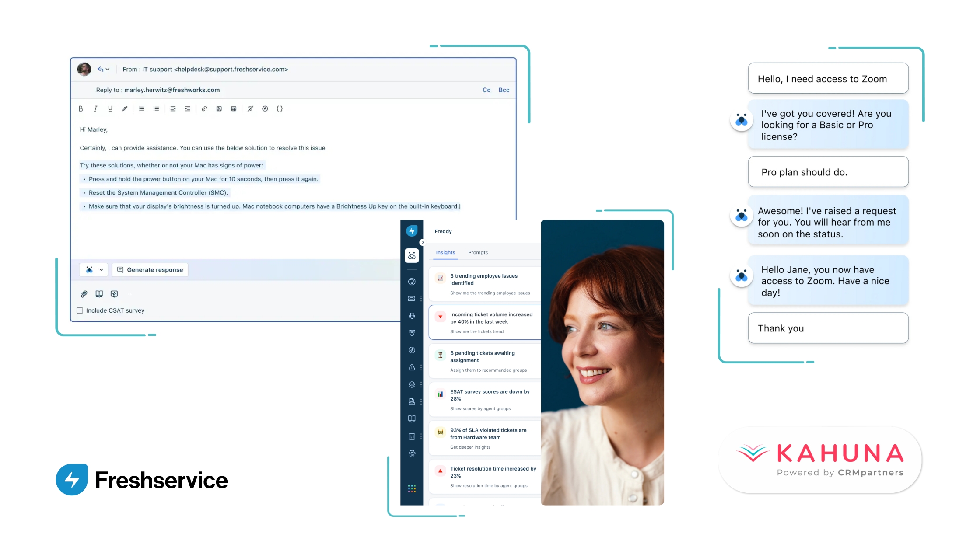Open the Assets layers icon in sidebar
The height and width of the screenshot is (551, 980).
pyautogui.click(x=412, y=385)
